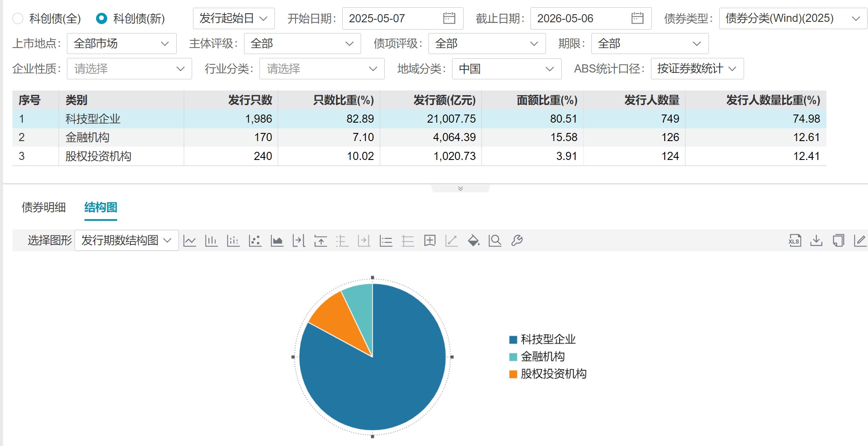Select the 科创债(新) radio button

(102, 18)
